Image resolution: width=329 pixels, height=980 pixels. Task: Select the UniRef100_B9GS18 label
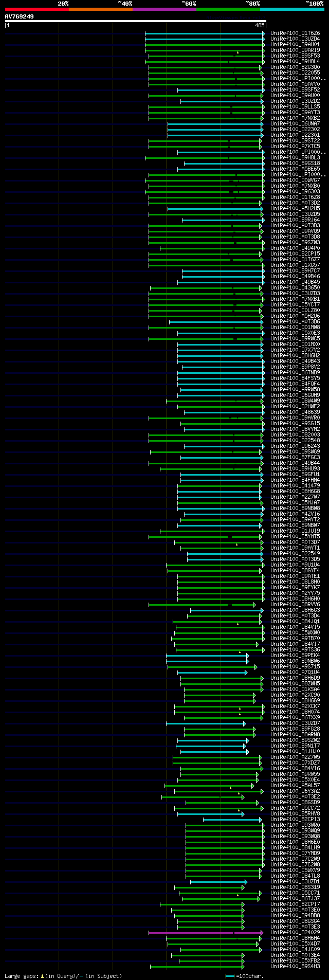295,164
